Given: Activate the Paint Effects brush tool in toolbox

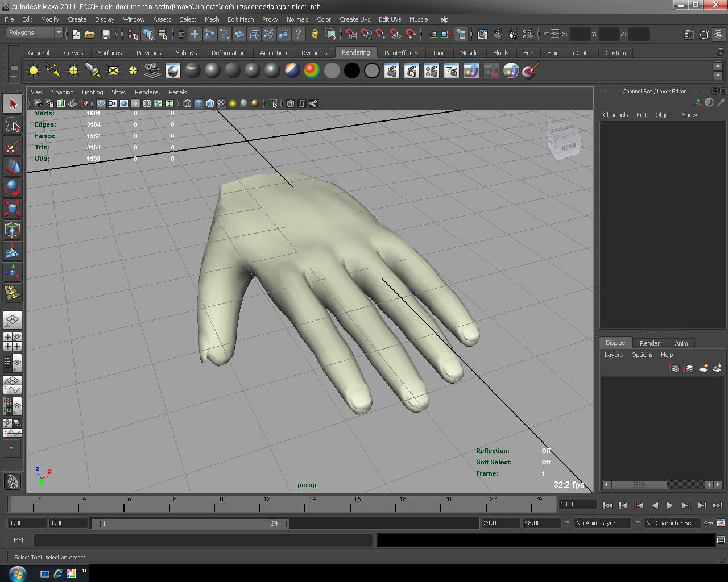Looking at the screenshot, I should [x=12, y=146].
